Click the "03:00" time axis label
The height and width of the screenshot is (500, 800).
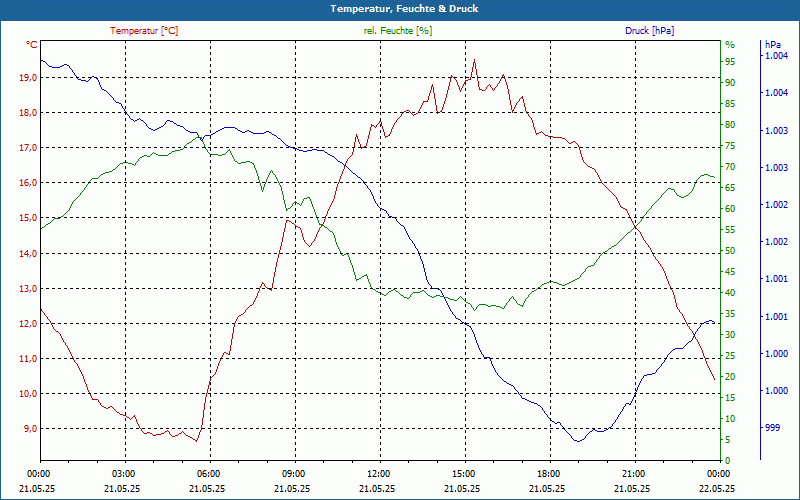[x=122, y=474]
